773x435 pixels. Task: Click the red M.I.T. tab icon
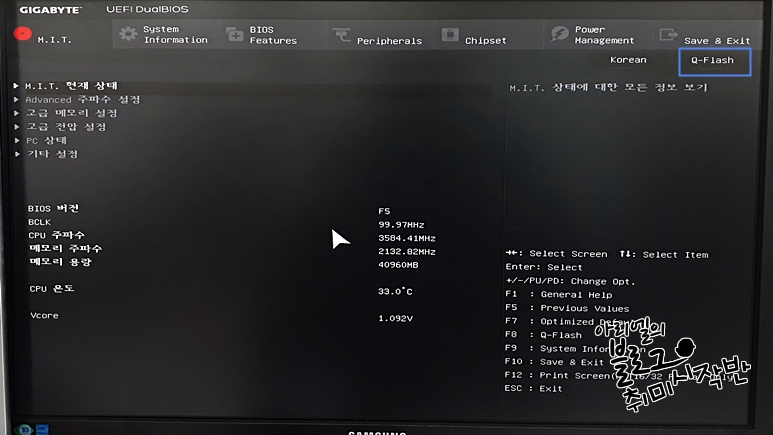(23, 34)
